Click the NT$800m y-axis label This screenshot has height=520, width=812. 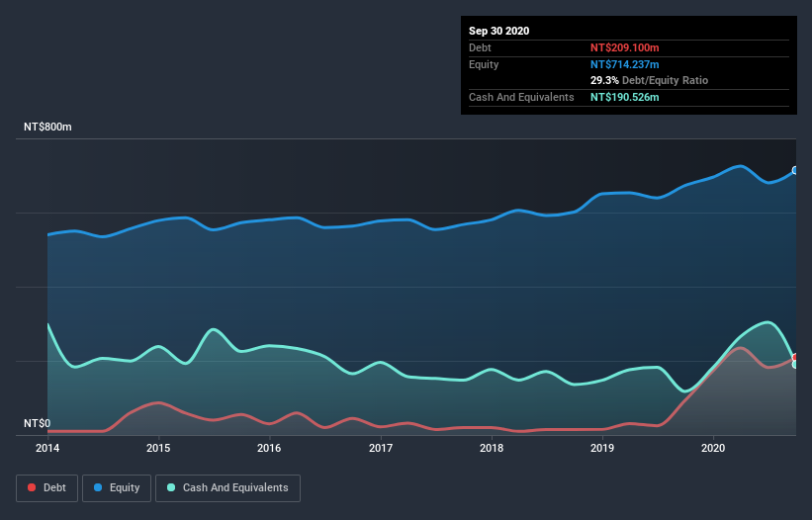click(48, 128)
